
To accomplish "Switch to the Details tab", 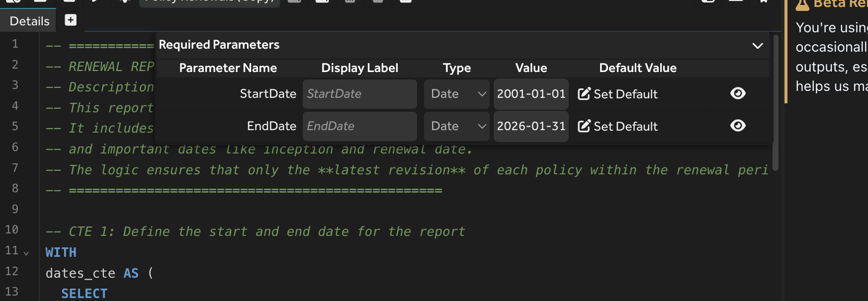I will coord(30,21).
